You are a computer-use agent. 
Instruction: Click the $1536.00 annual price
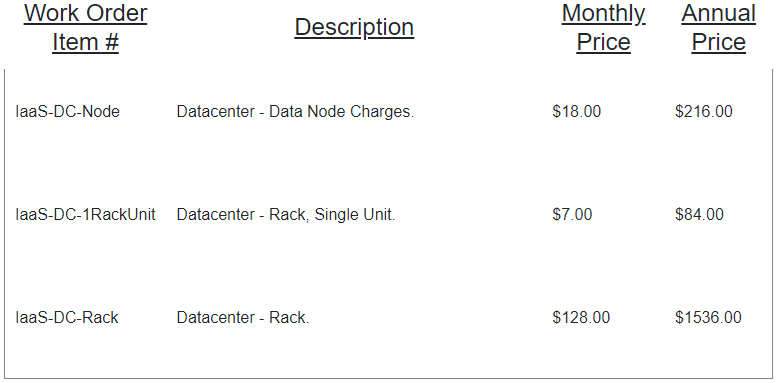(x=708, y=318)
